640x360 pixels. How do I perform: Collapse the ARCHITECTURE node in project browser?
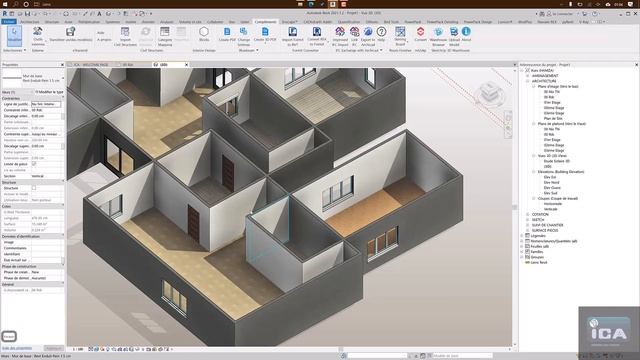pyautogui.click(x=528, y=81)
